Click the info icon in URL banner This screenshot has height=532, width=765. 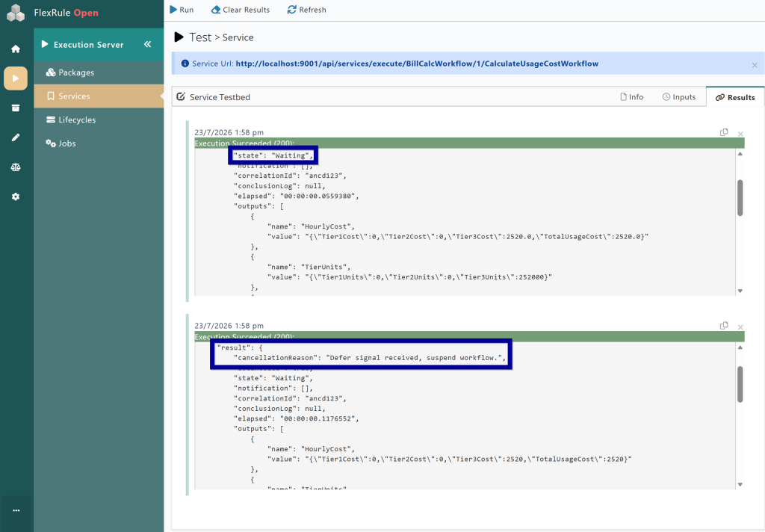coord(185,64)
